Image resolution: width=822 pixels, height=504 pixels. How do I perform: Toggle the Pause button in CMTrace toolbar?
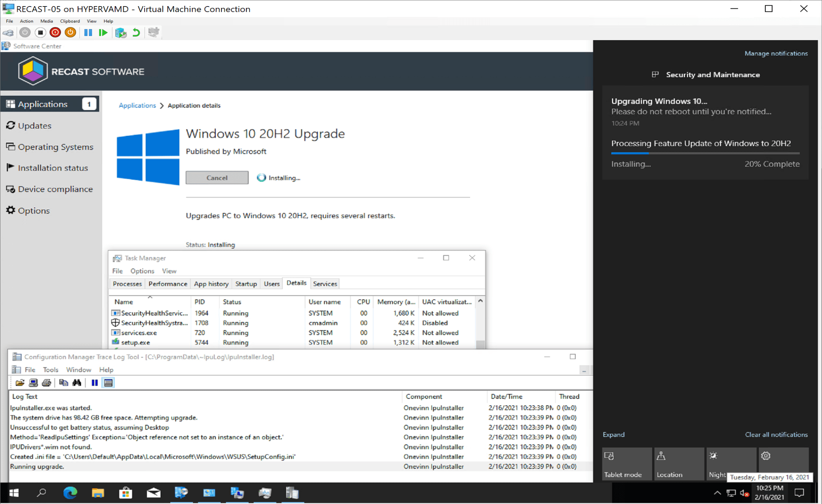point(94,383)
